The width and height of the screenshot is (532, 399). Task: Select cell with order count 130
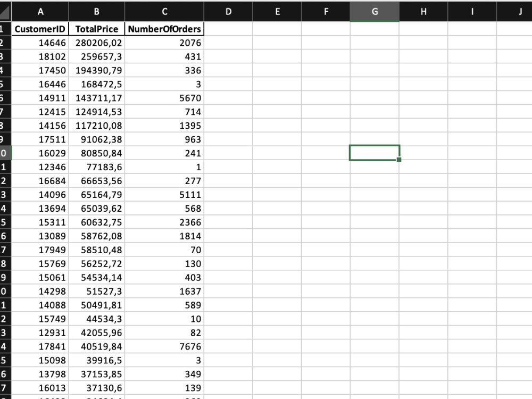[x=164, y=264]
